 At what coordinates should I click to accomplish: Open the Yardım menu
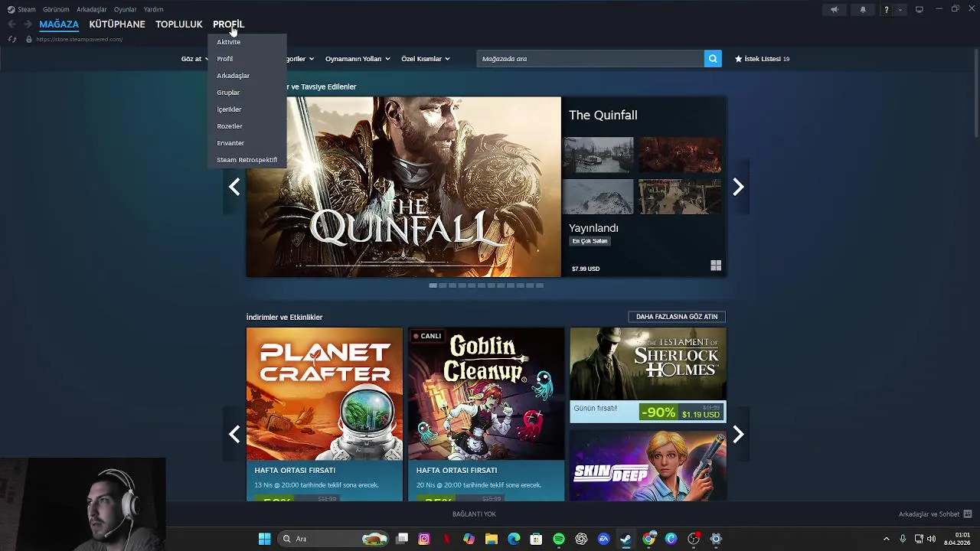tap(153, 9)
